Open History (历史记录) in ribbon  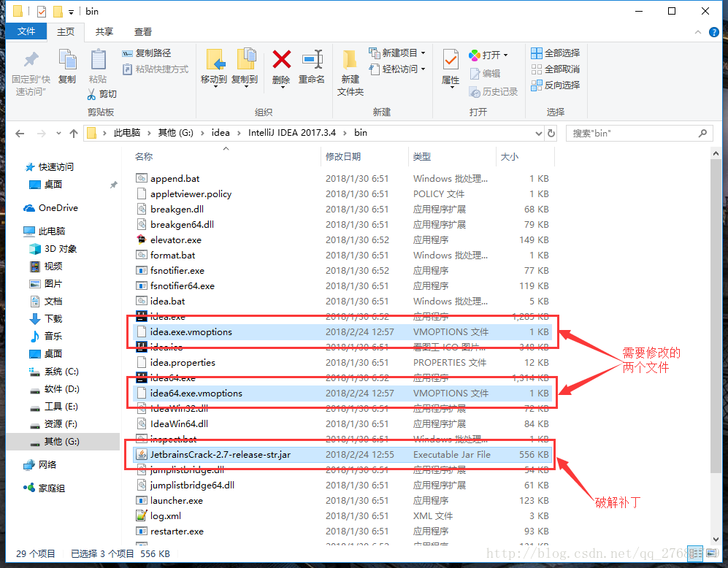493,92
